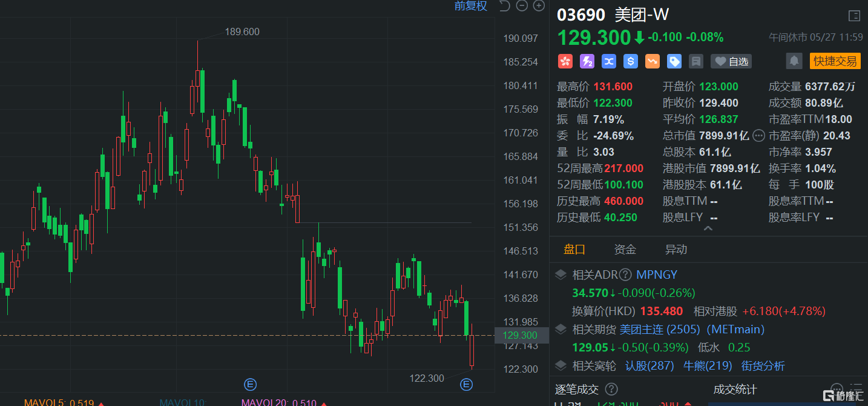Screen dimensions: 868x406
Task: Click the ellipsis icon next to 总市值
Action: pos(758,136)
